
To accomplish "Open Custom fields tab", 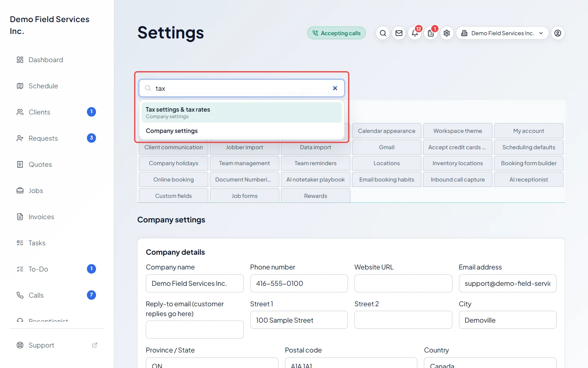I will [x=174, y=196].
